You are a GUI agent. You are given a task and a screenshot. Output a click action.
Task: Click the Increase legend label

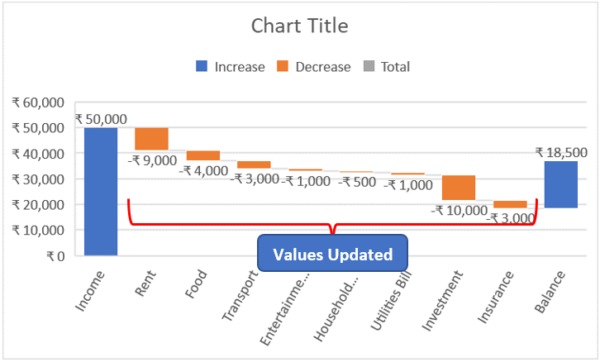(x=240, y=67)
